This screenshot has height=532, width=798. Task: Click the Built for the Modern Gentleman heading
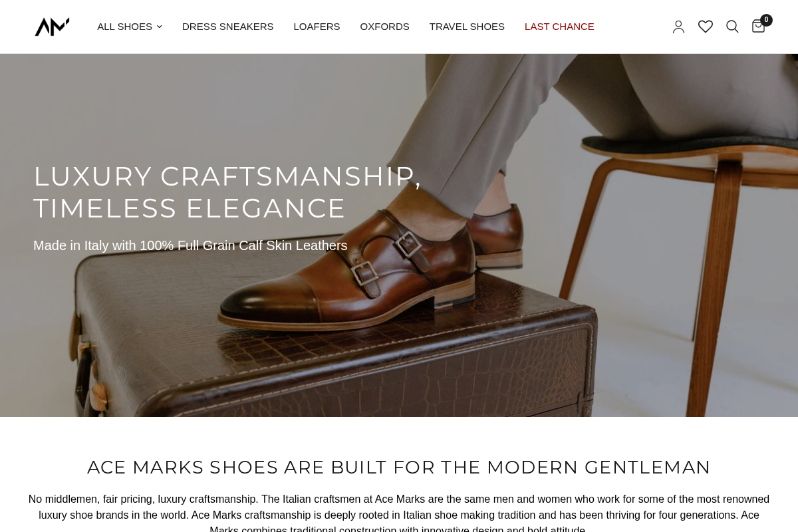click(399, 467)
